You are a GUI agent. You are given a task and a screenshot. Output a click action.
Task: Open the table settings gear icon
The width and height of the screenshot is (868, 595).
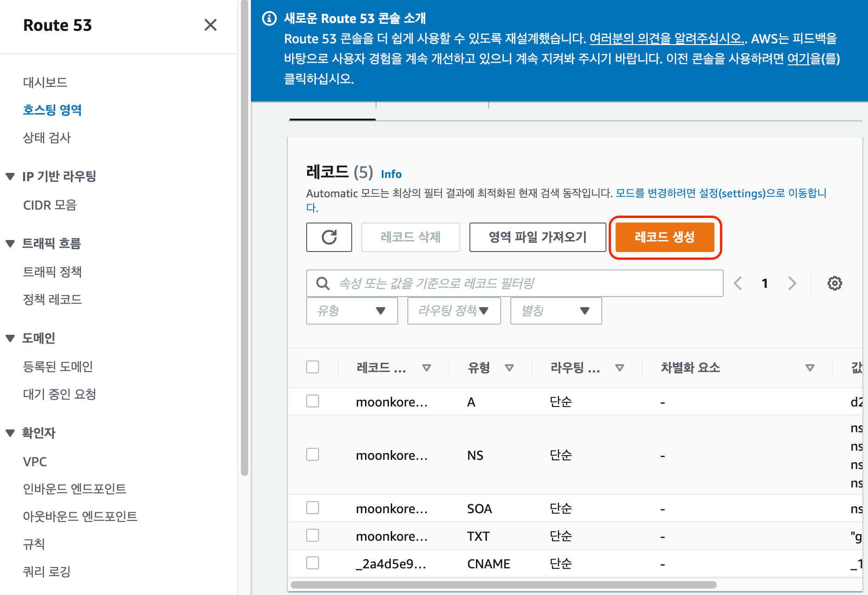834,283
